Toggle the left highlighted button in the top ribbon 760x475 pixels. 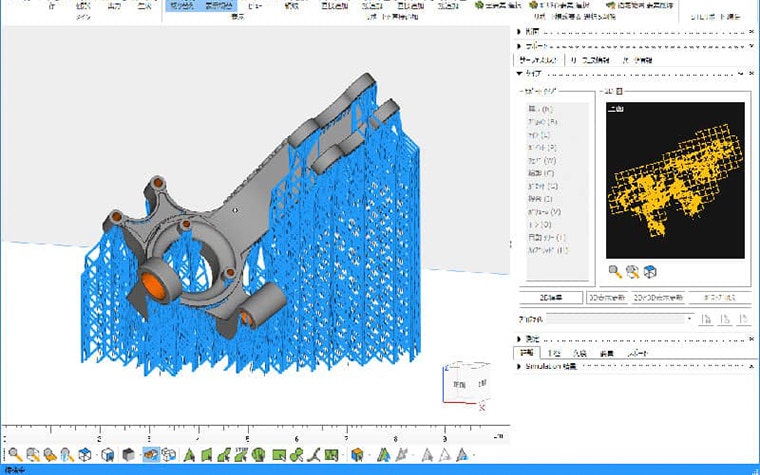tap(182, 6)
